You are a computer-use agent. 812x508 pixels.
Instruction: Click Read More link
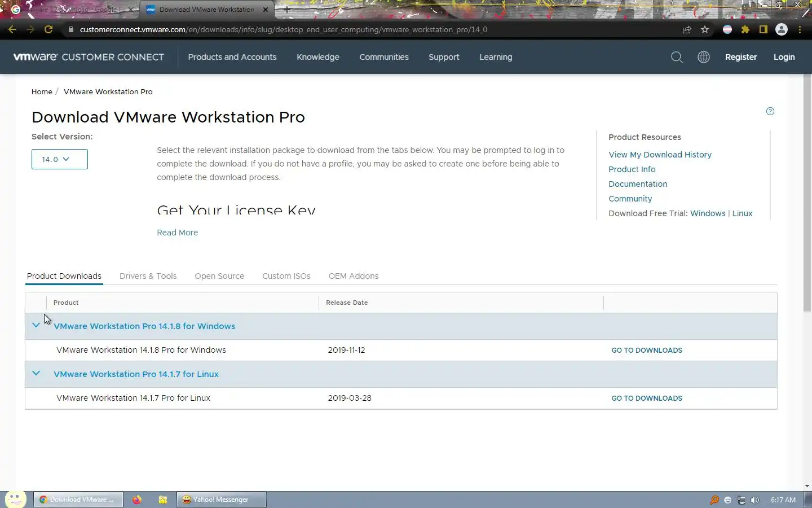click(178, 233)
